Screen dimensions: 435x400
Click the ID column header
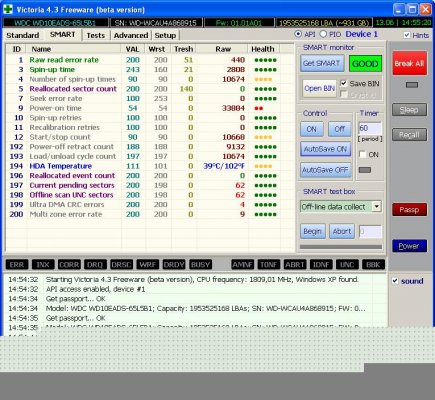(x=16, y=49)
